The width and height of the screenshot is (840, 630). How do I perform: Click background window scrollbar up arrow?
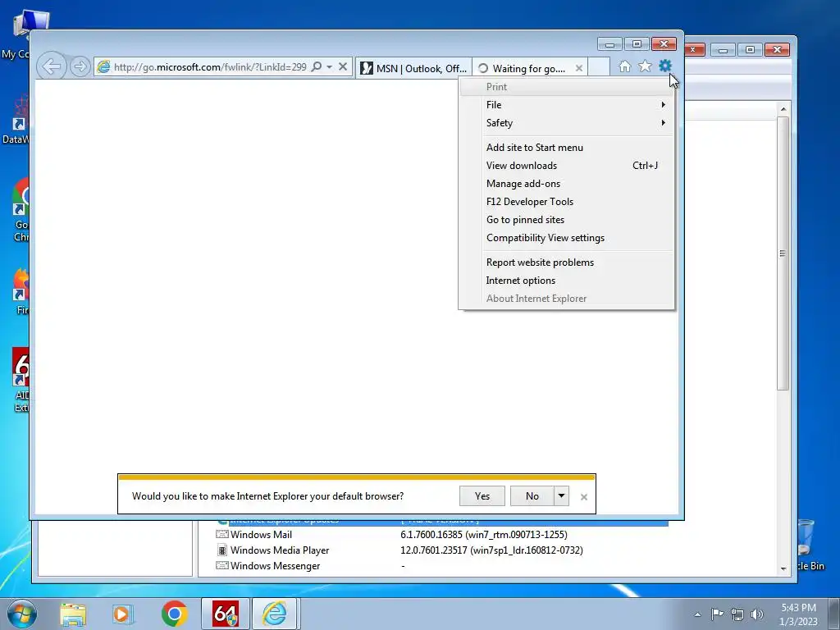[783, 109]
